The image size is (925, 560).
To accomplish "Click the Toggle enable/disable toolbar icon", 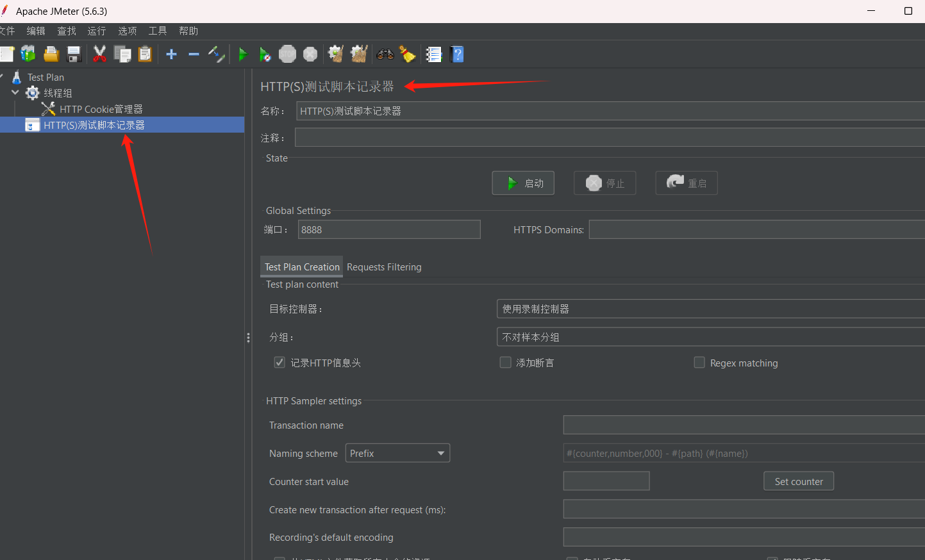I will [x=217, y=54].
